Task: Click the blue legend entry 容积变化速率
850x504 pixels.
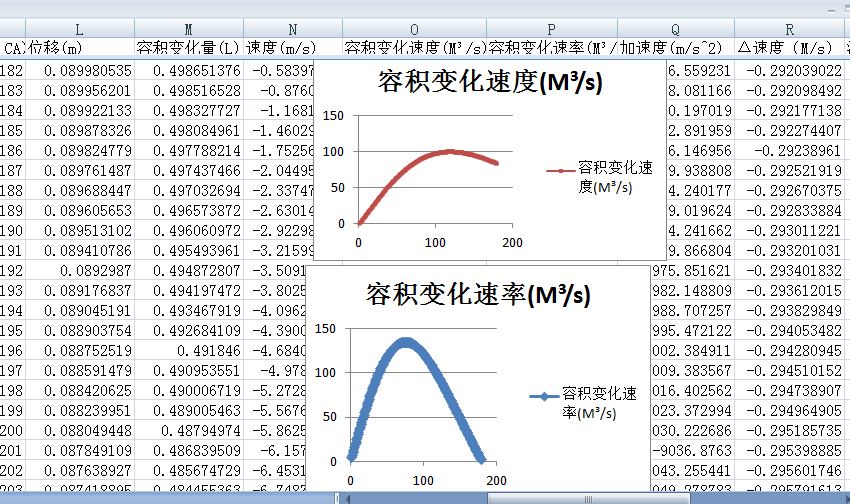Action: [583, 403]
